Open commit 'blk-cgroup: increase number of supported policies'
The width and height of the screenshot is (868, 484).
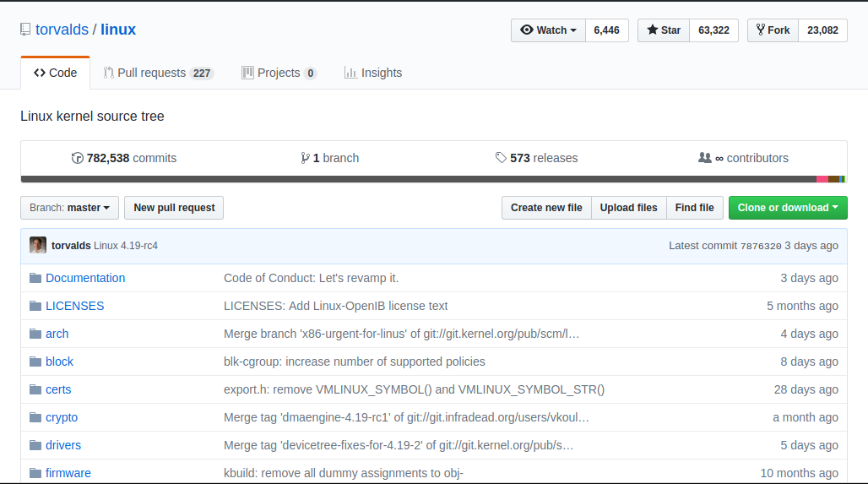click(x=355, y=362)
